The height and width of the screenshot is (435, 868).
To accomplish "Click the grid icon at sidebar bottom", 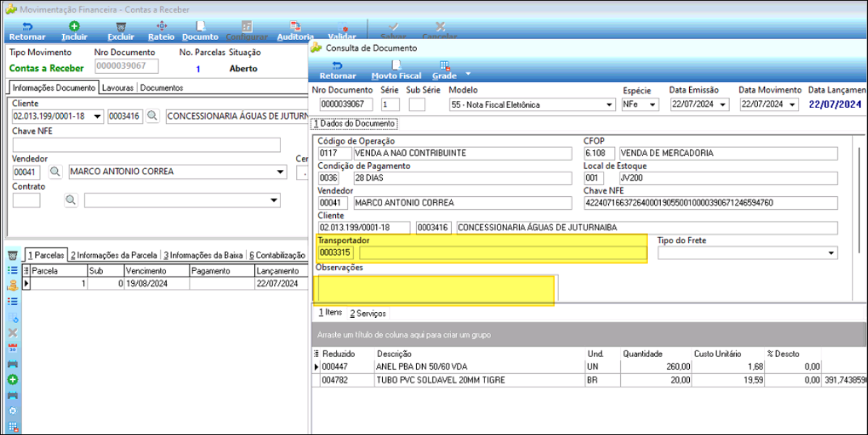I will 12,426.
